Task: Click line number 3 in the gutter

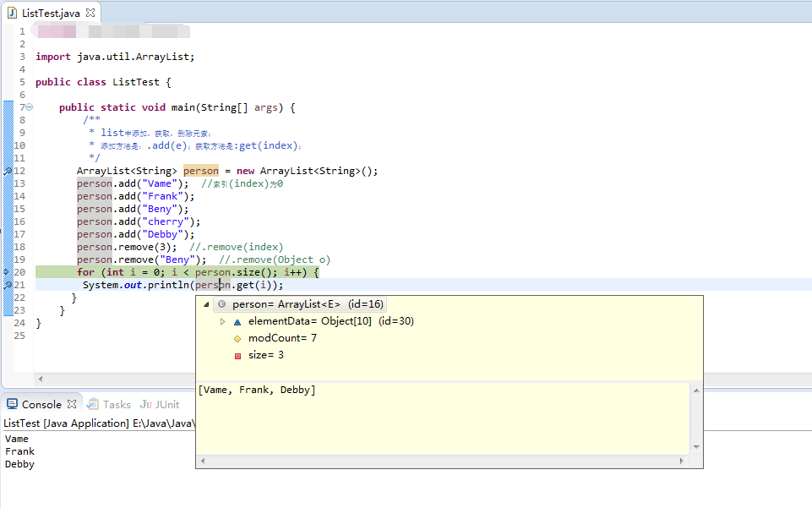Action: [x=22, y=57]
